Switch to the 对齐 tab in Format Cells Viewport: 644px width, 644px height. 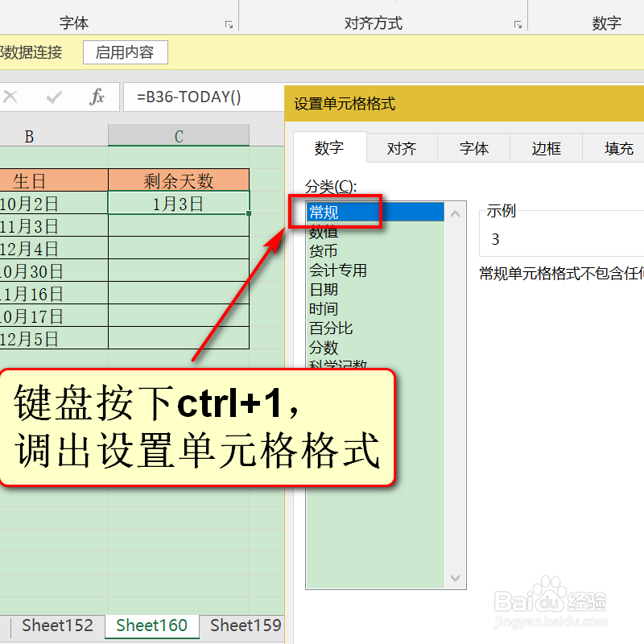pyautogui.click(x=401, y=148)
